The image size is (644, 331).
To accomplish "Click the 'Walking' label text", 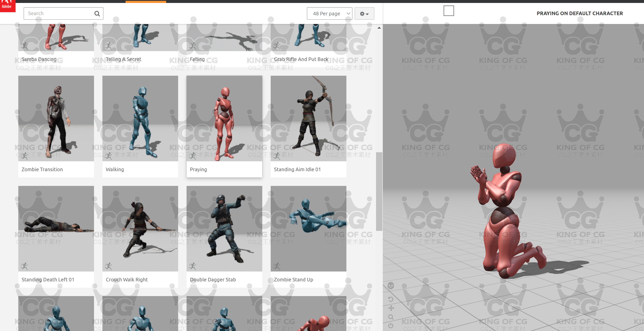I will click(115, 169).
